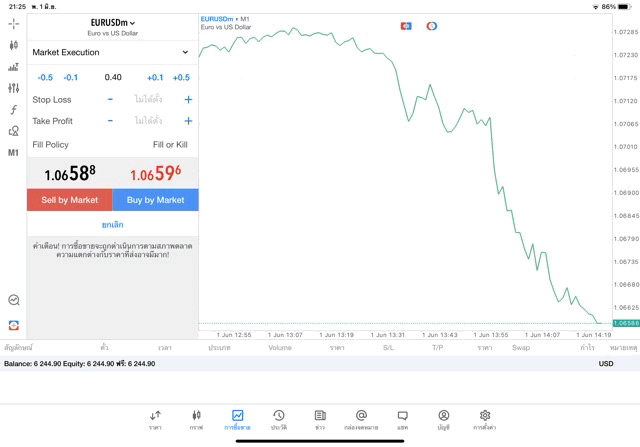
Task: Open the Mailbox tab with @ icon
Action: tap(361, 420)
